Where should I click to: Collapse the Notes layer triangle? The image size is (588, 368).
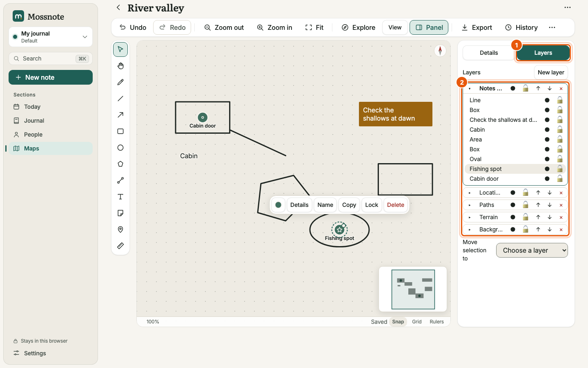click(x=470, y=88)
